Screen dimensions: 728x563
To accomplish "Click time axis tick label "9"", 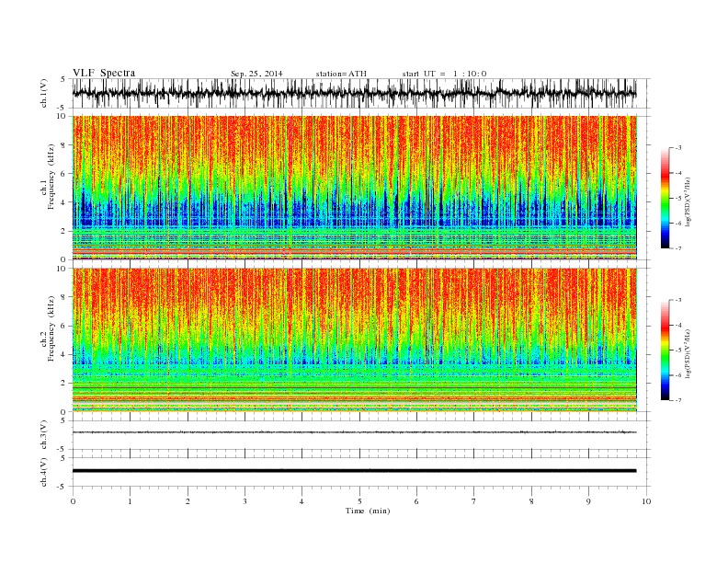I will point(588,501).
